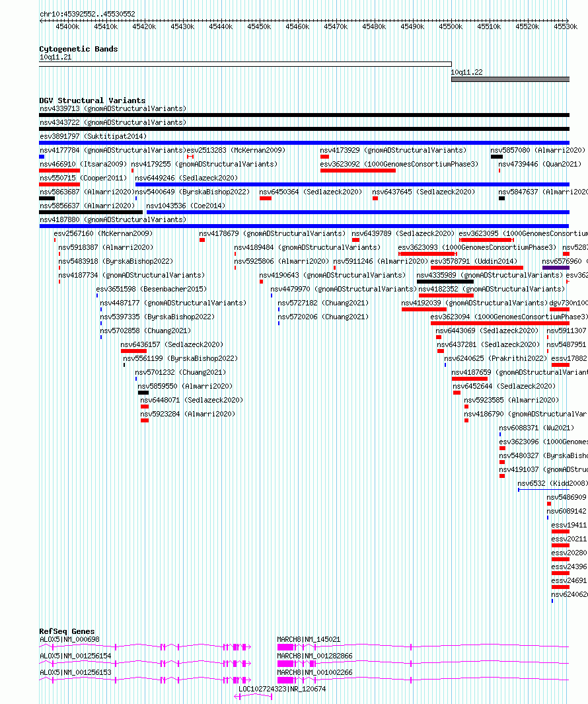Open nsv4177784 variant label

pyautogui.click(x=112, y=151)
